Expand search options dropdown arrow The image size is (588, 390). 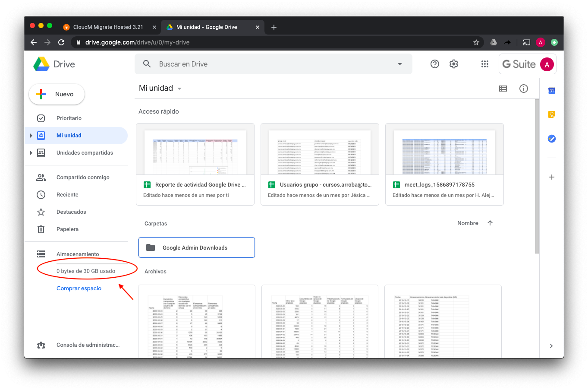(400, 64)
